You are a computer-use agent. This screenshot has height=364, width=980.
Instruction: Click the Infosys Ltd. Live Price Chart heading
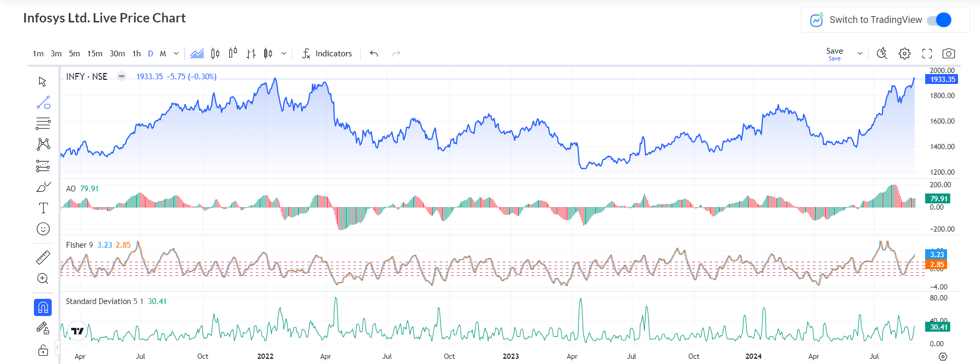pos(104,18)
